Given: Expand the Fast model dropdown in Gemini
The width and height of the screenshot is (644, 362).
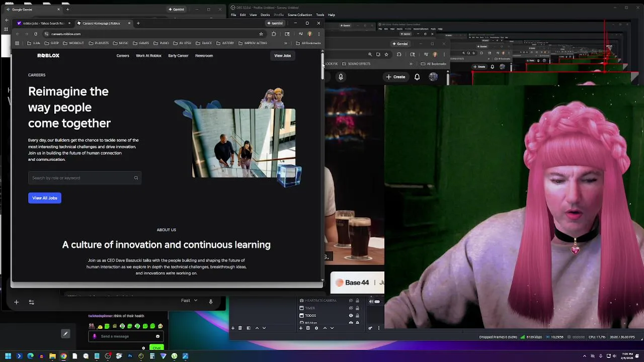Looking at the screenshot, I should point(190,301).
